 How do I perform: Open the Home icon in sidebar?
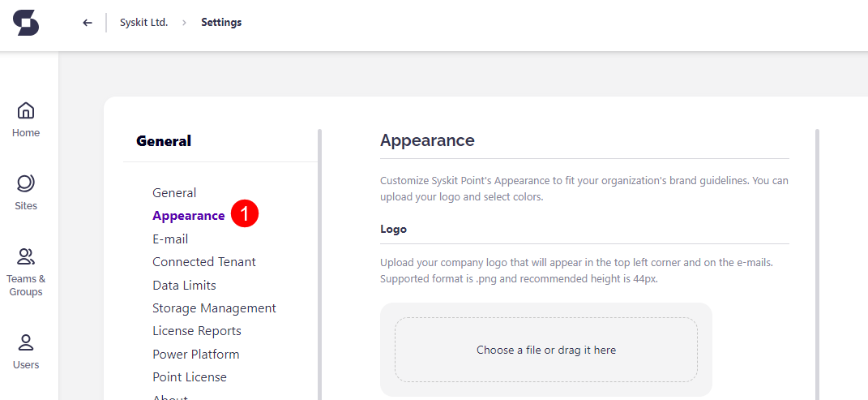click(x=26, y=110)
